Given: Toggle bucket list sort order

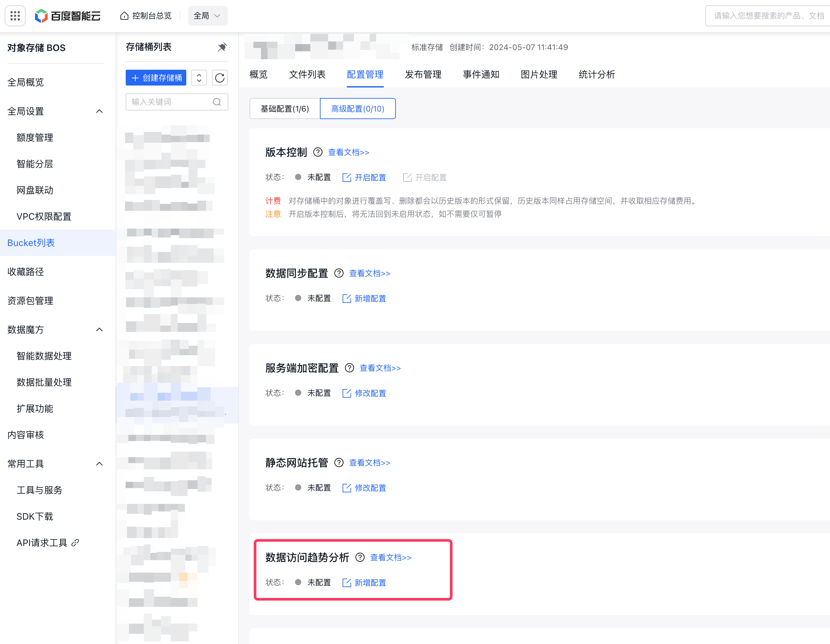Looking at the screenshot, I should [x=199, y=78].
